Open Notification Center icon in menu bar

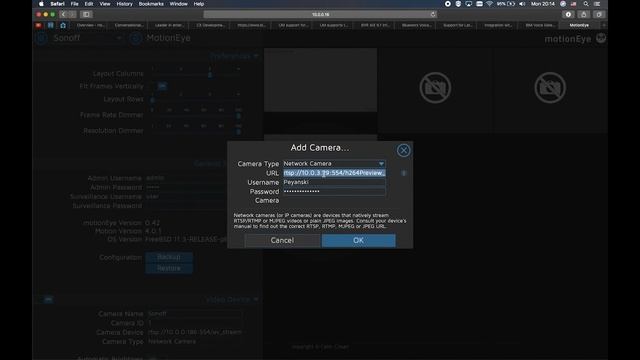[x=597, y=4]
